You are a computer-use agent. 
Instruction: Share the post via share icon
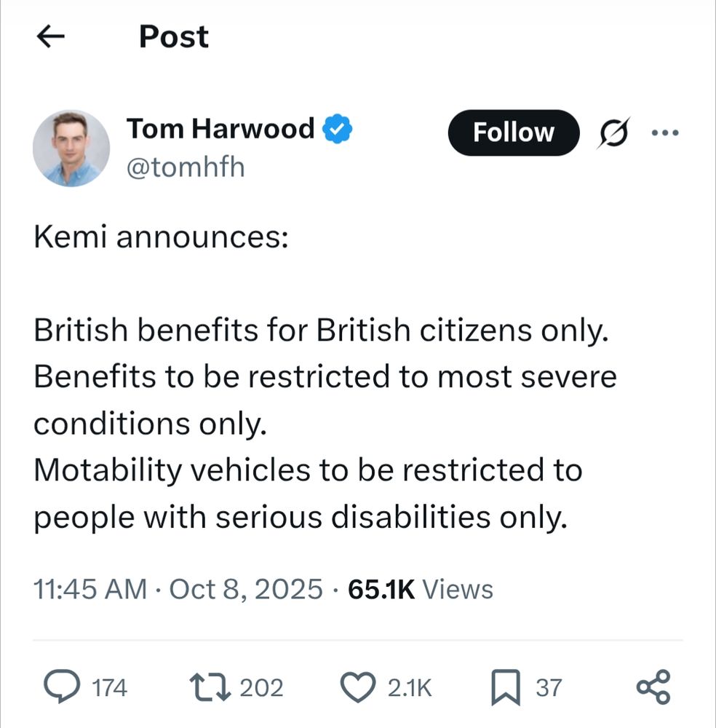(x=653, y=687)
